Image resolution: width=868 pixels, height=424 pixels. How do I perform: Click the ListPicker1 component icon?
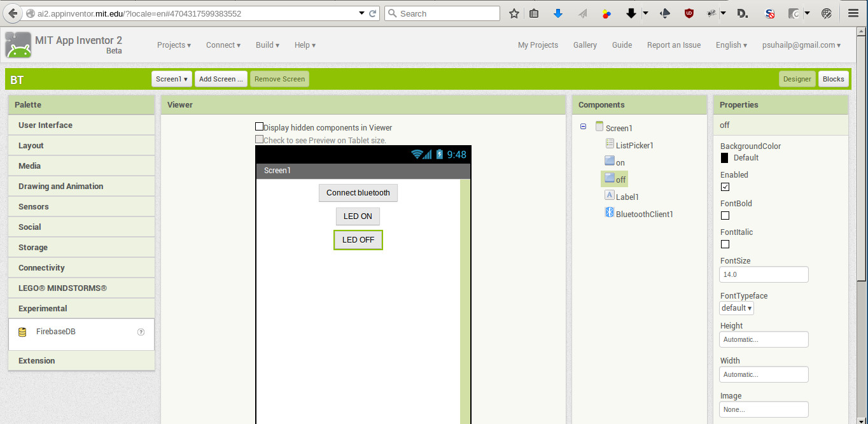610,144
